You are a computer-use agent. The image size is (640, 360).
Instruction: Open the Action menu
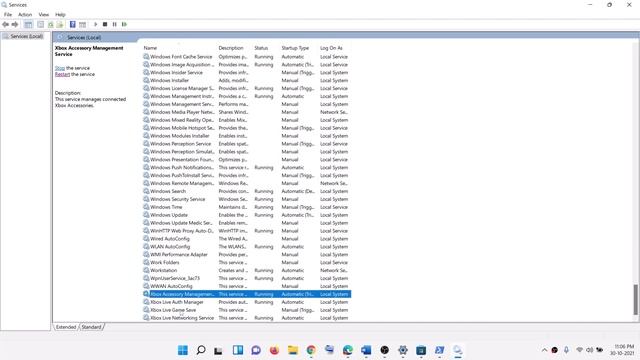tap(25, 14)
